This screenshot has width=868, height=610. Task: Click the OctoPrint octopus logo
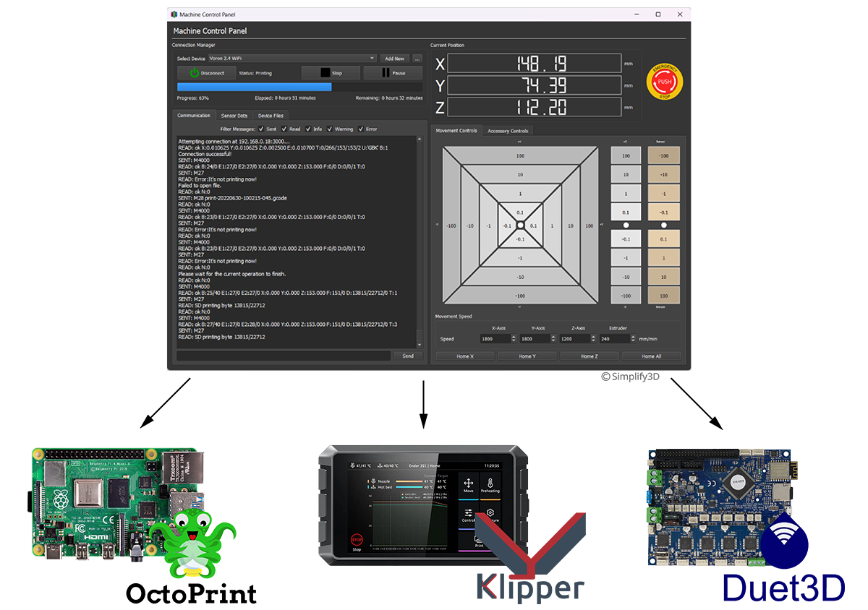tap(192, 542)
